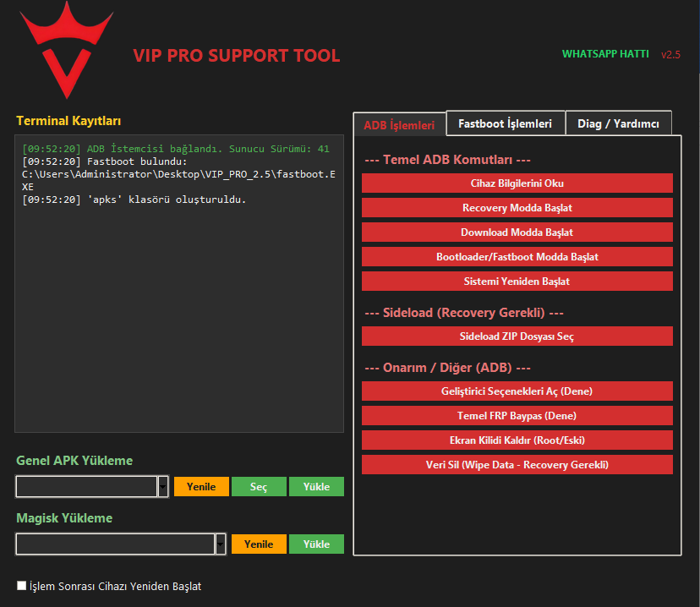The width and height of the screenshot is (700, 607).
Task: Click the red crown V logo
Action: [x=67, y=50]
